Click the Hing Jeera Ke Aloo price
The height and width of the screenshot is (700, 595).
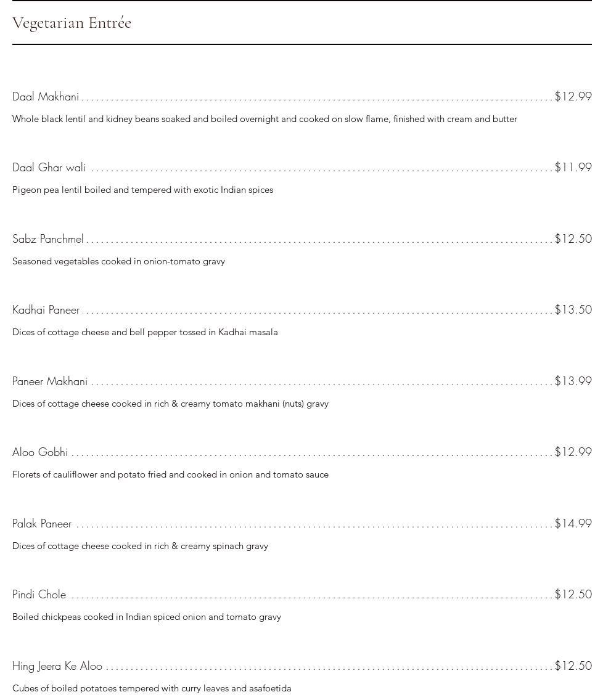[573, 666]
